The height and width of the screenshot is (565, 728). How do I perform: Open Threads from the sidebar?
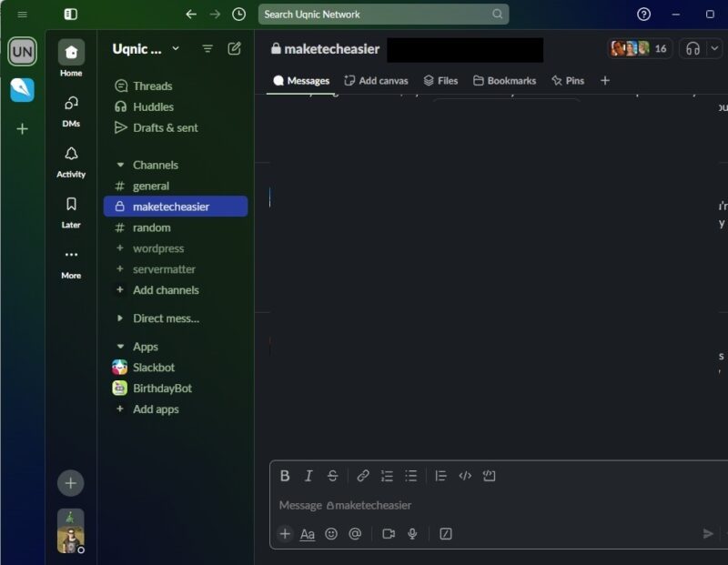pyautogui.click(x=151, y=86)
